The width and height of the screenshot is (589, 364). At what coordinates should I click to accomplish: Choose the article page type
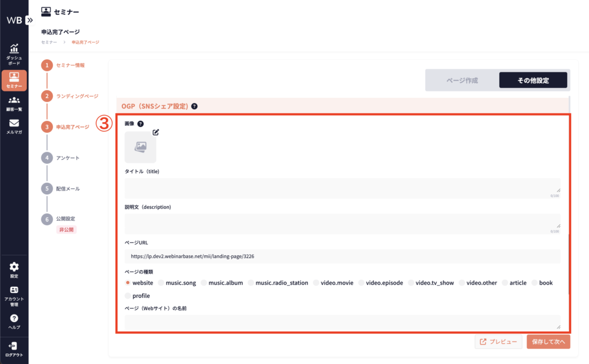[504, 283]
